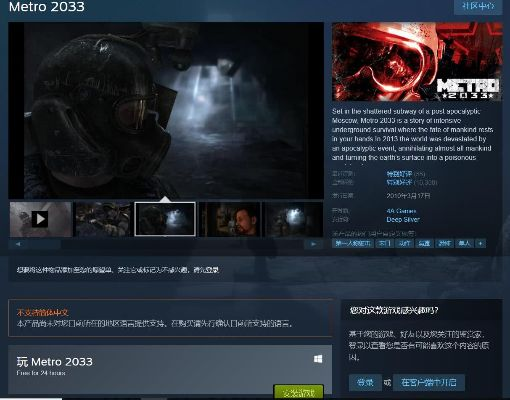Screen dimensions: 510x400
Task: Click the Metro 2033 header capsule image
Action: (x=417, y=61)
